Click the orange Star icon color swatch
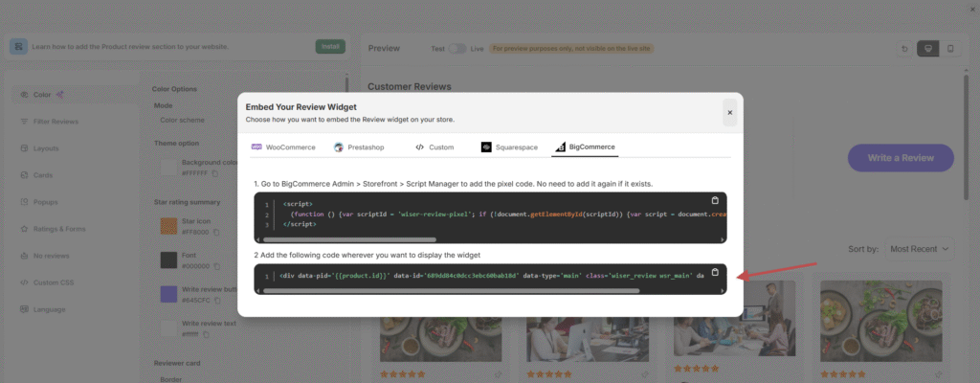 pos(168,227)
